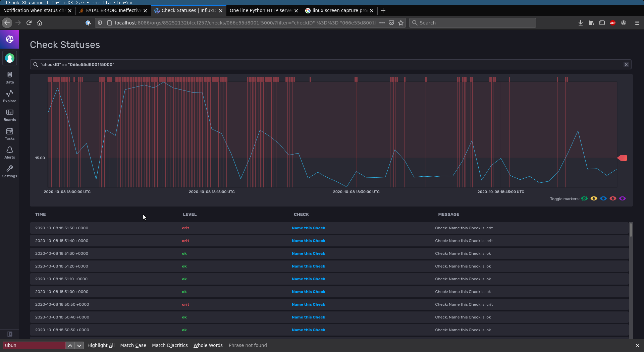
Task: Open the Boards dashboards section
Action: click(x=10, y=115)
